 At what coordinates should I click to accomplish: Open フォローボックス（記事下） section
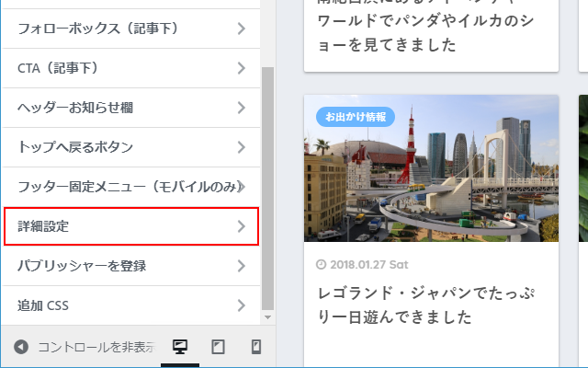point(131,29)
